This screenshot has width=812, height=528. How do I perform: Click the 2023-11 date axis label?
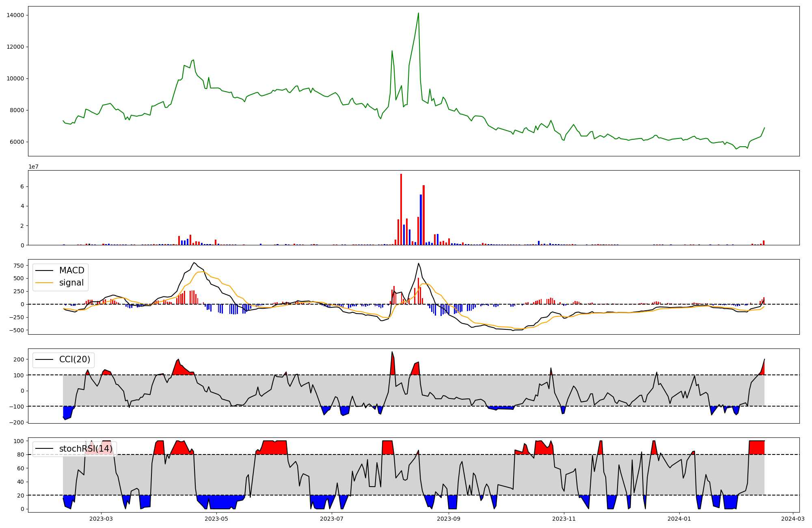click(564, 519)
